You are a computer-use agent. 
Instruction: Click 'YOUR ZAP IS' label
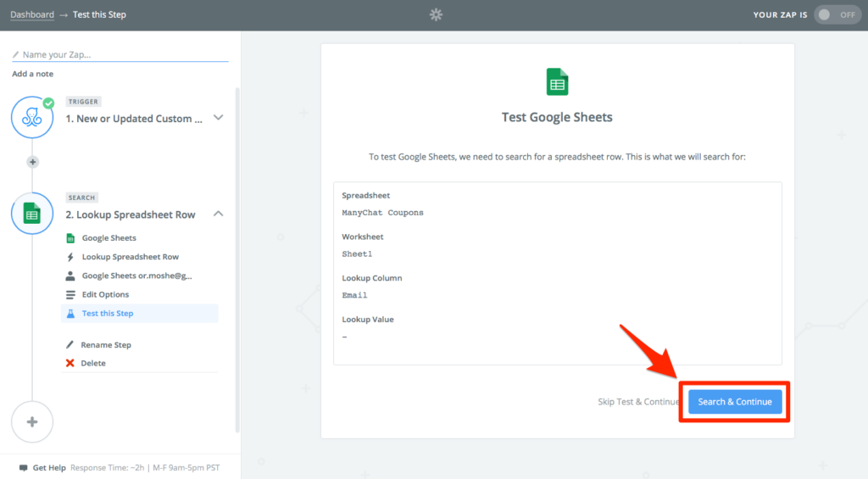coord(780,15)
